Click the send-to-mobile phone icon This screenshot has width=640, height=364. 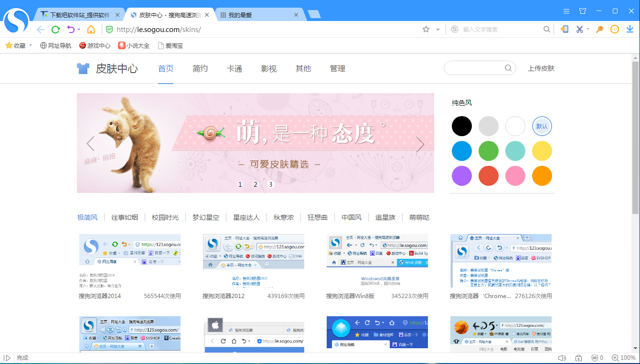point(564,29)
